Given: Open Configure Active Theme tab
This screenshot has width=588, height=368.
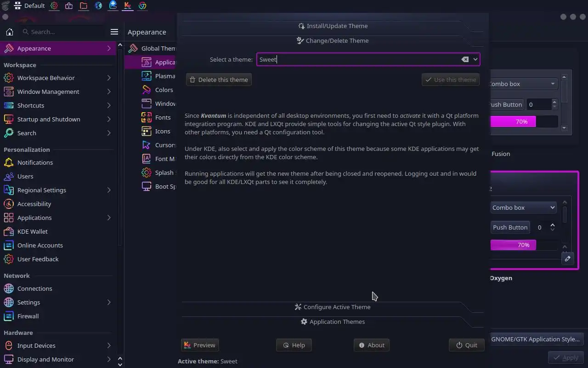Looking at the screenshot, I should click(333, 307).
